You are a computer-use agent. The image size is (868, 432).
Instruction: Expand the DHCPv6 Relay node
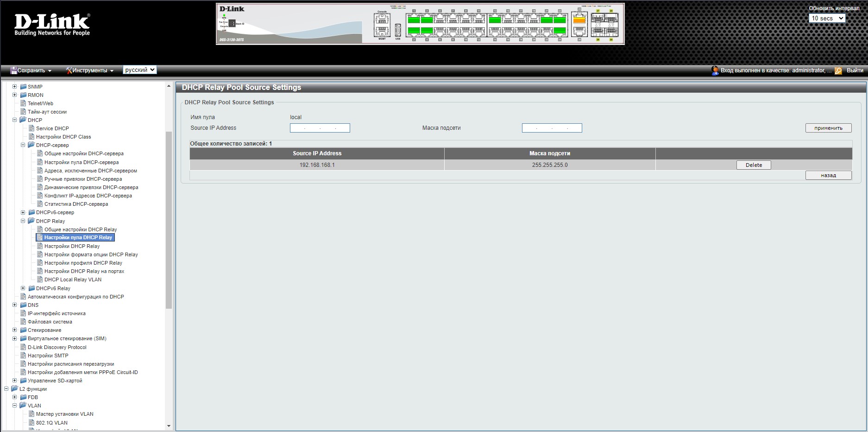(23, 288)
